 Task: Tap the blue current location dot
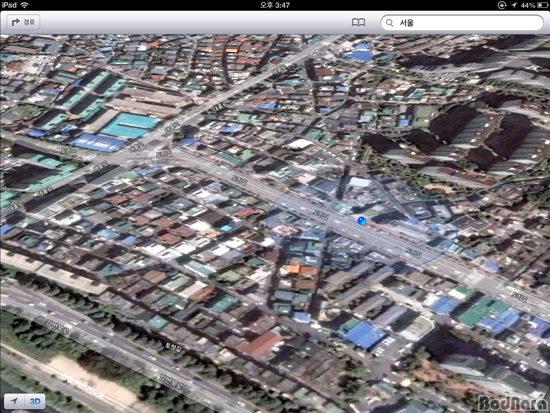point(362,220)
